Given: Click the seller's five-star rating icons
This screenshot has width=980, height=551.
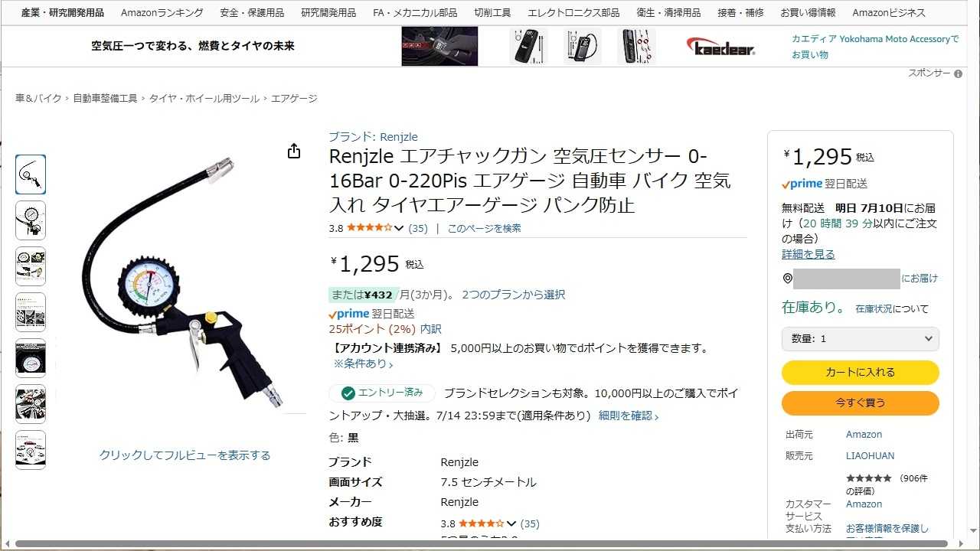Looking at the screenshot, I should tap(868, 478).
